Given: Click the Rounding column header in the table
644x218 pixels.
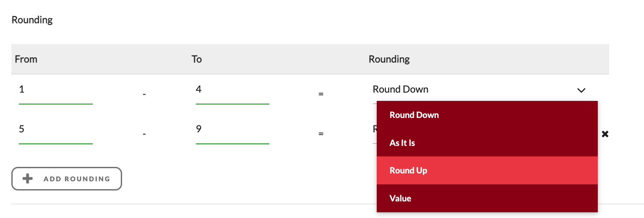Looking at the screenshot, I should [389, 59].
